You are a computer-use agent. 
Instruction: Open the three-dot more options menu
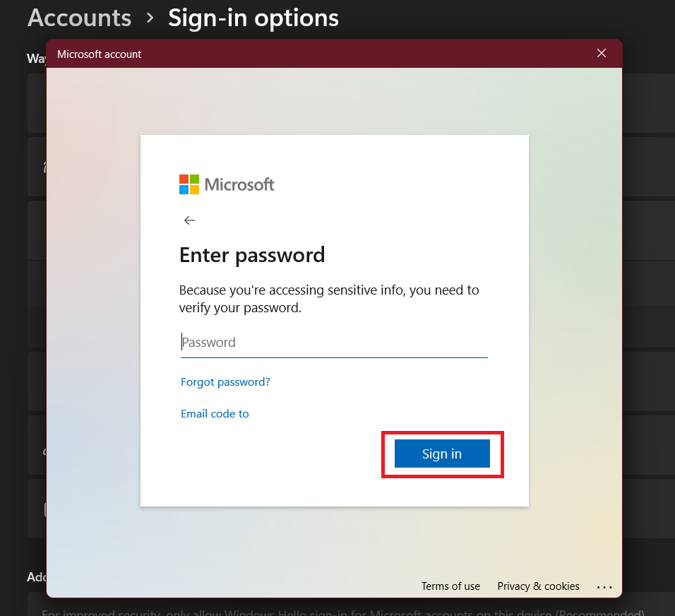[604, 586]
